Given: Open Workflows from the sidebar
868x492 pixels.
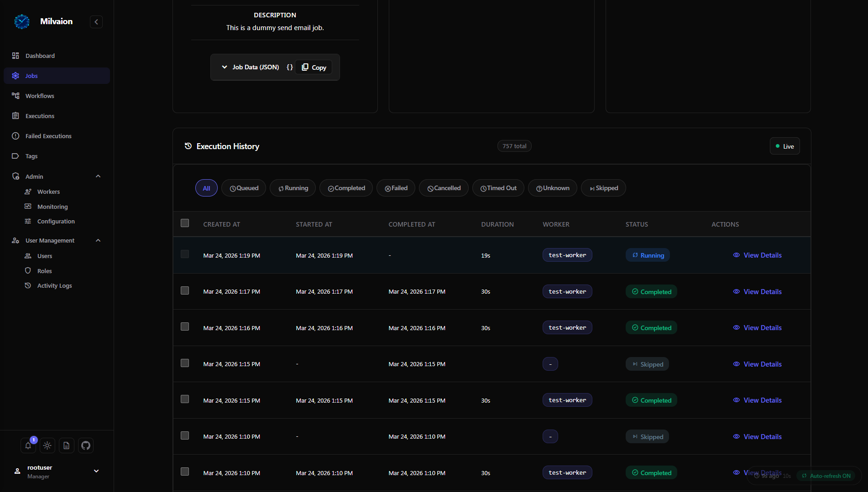Looking at the screenshot, I should tap(40, 96).
